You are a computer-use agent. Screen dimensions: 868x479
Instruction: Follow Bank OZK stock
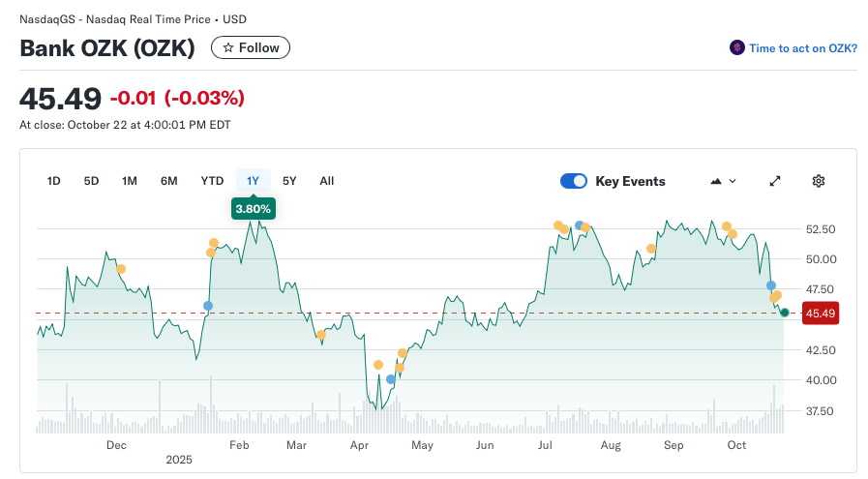pos(251,47)
